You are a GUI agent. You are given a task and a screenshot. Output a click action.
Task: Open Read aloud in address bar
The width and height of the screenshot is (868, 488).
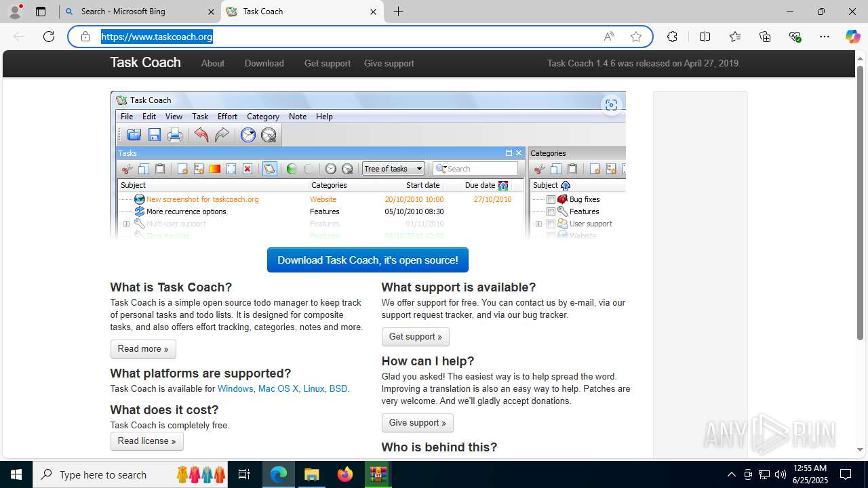(609, 37)
